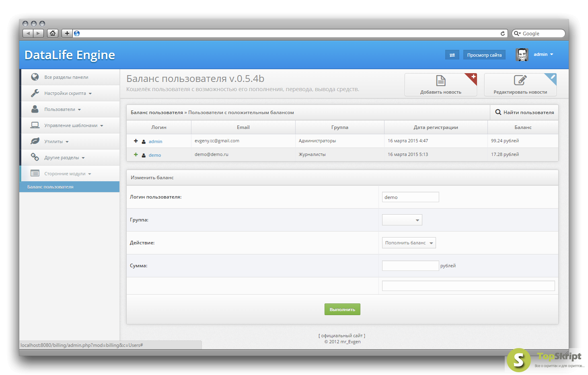Expand the Настройки скрипта menu
Screen dimensions: 588x375
coord(90,94)
